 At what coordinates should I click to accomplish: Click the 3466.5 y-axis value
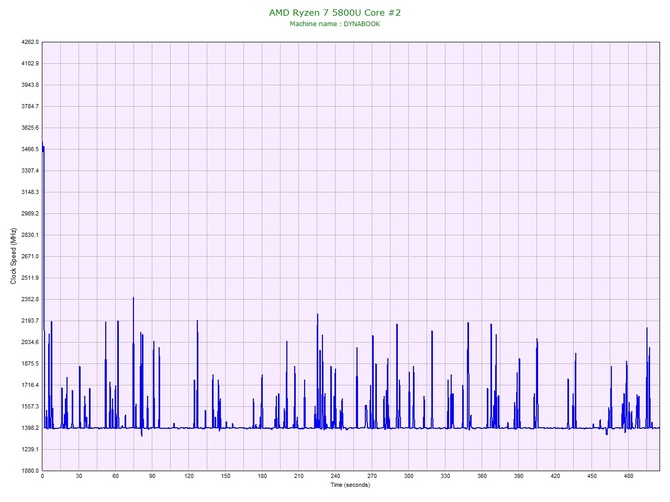[x=30, y=150]
